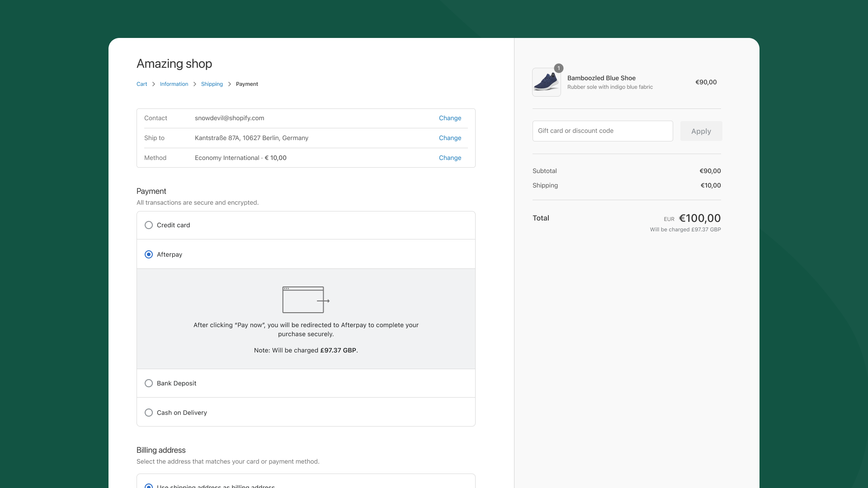The width and height of the screenshot is (868, 488).
Task: Select use shipping address as billing
Action: [x=149, y=486]
